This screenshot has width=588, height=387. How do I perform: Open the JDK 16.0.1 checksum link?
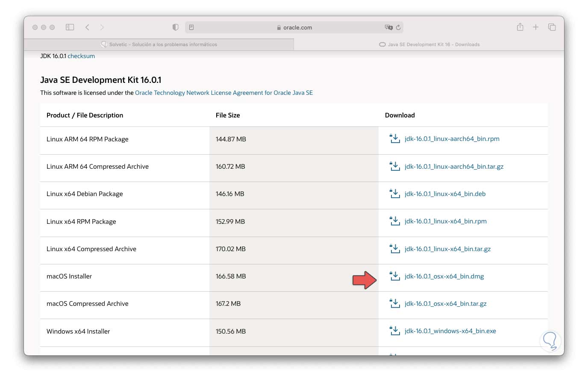(81, 56)
